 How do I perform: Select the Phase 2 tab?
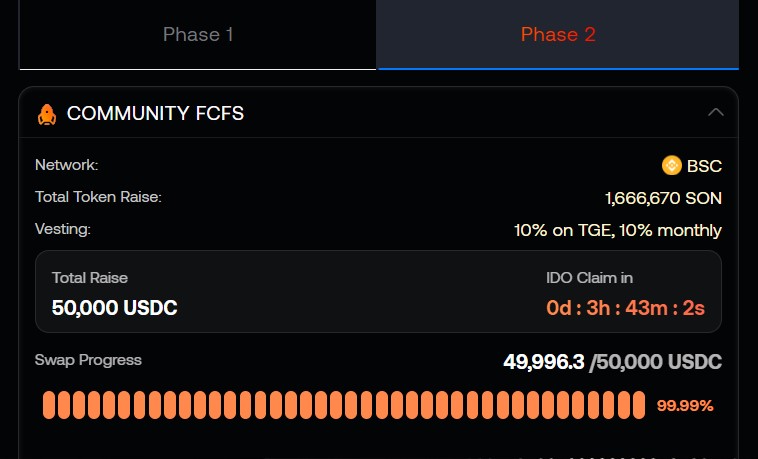pos(557,35)
